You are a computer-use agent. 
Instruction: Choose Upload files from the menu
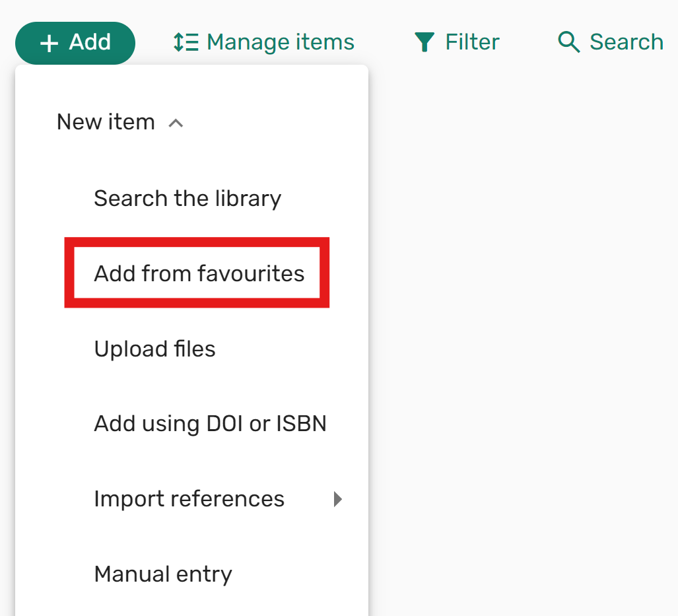coord(154,349)
